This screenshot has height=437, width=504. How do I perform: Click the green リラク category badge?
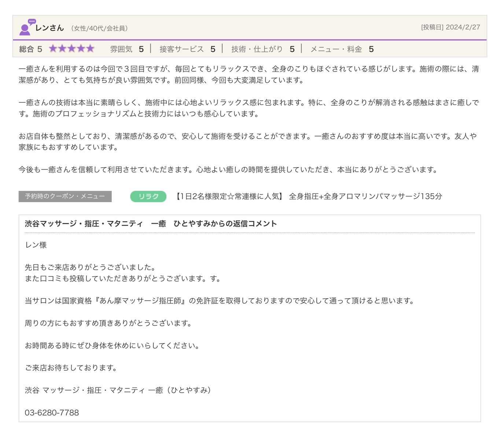pos(148,196)
